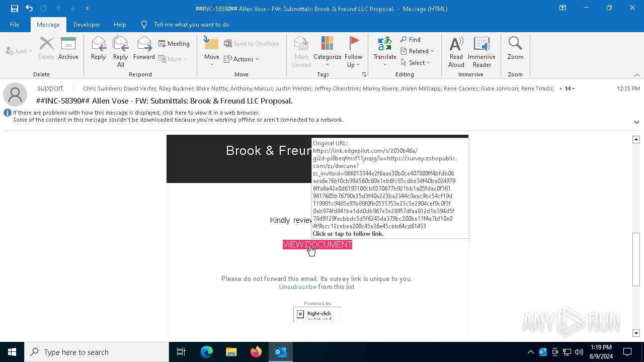Delete this message
Viewport: 644px width, 362px height.
point(46,49)
